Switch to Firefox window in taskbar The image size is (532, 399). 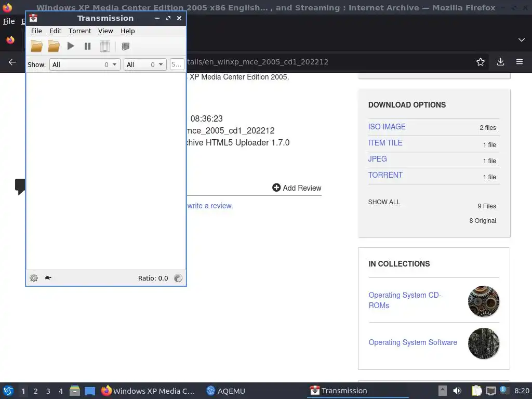pyautogui.click(x=149, y=391)
